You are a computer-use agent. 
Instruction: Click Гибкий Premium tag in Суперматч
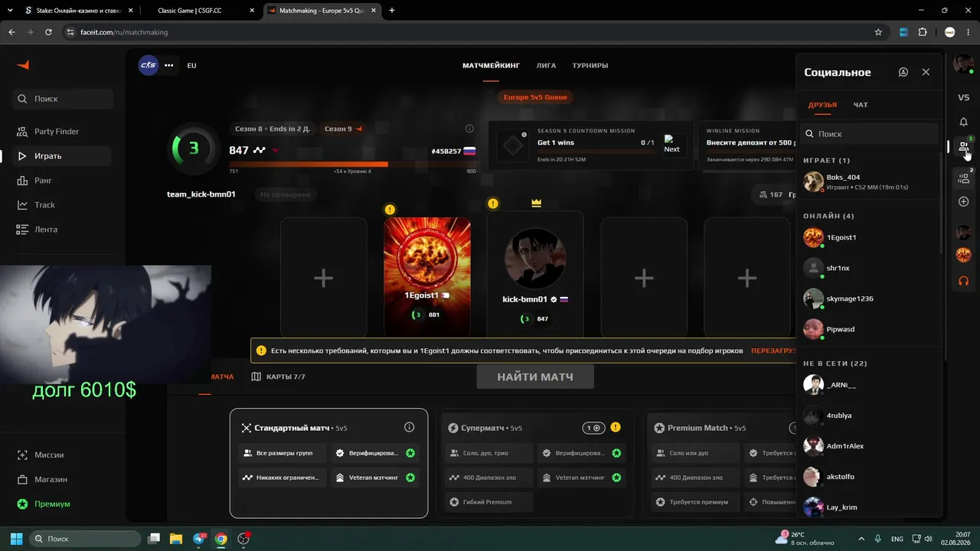pyautogui.click(x=488, y=502)
